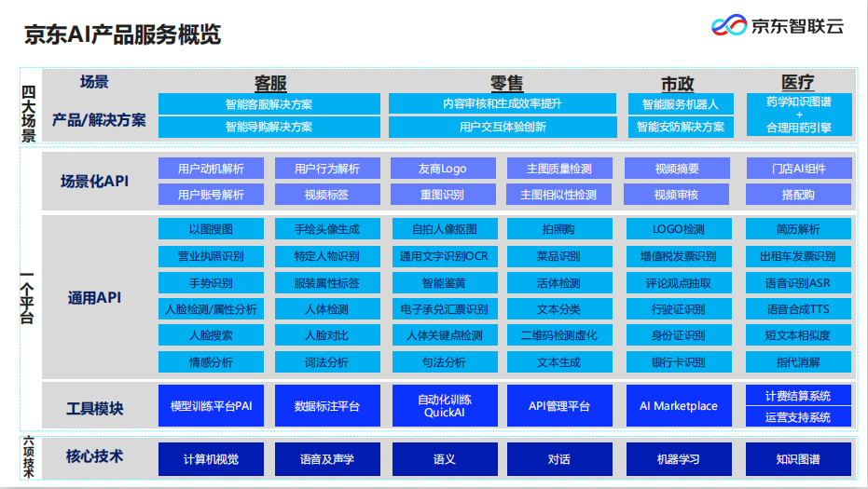
Task: Click the 以图搜图 API box
Action: click(x=211, y=228)
